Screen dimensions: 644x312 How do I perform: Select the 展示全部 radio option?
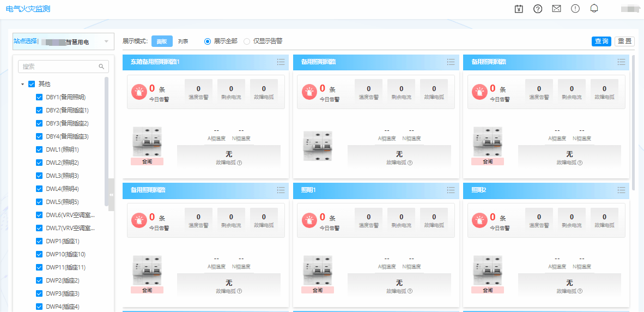click(208, 41)
